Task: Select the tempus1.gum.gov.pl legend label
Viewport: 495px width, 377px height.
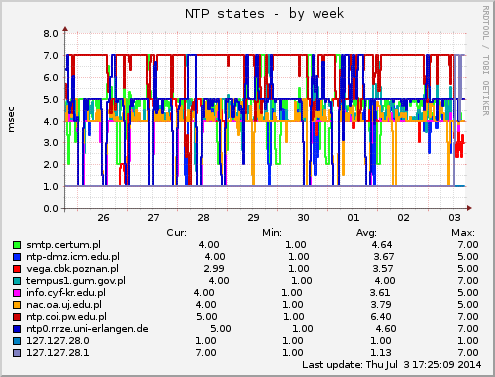Action: click(76, 281)
